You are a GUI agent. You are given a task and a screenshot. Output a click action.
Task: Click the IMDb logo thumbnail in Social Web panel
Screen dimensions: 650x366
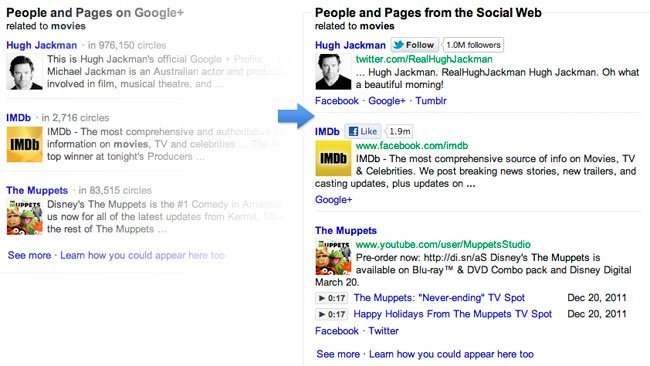(x=333, y=158)
